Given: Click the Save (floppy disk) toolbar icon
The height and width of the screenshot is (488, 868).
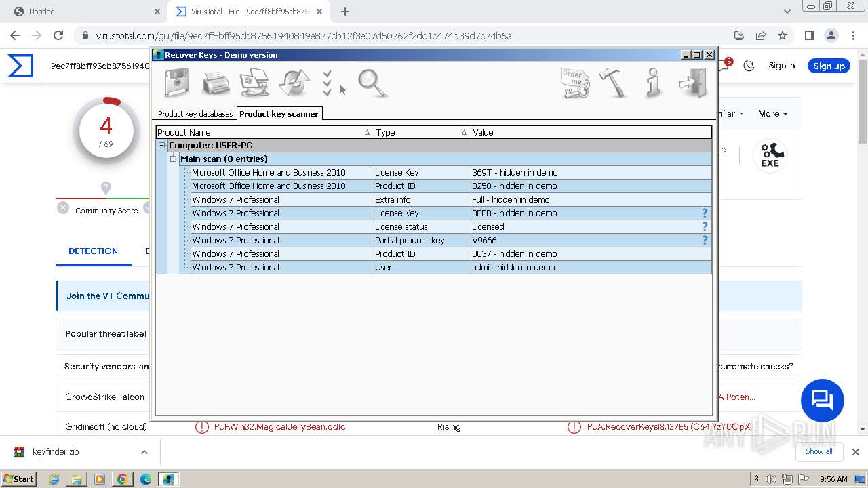Looking at the screenshot, I should [x=177, y=83].
